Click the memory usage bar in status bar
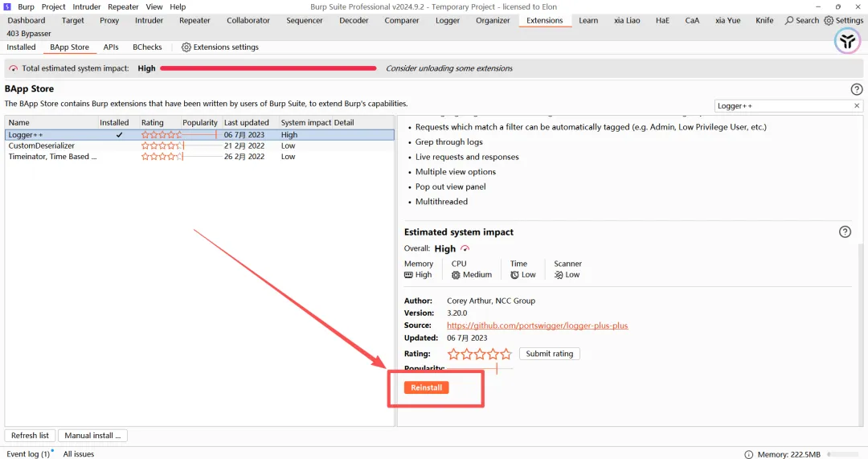 tap(844, 454)
